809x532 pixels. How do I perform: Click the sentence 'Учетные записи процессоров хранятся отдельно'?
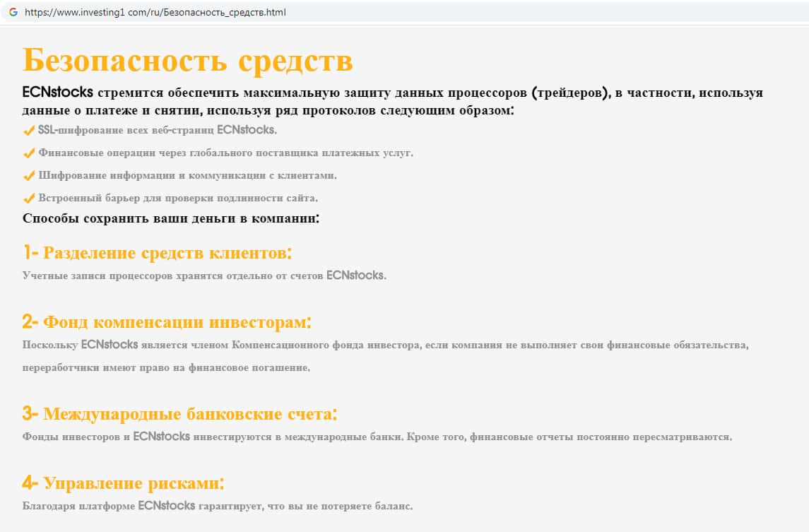[204, 276]
